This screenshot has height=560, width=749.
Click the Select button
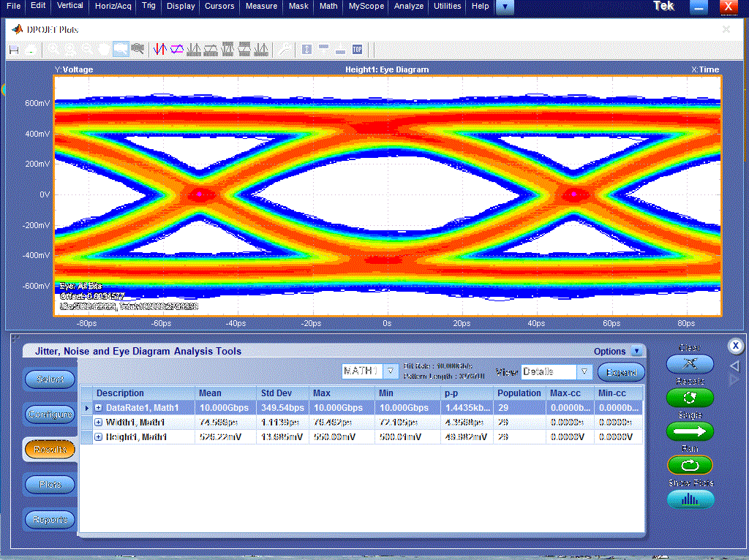tap(50, 379)
